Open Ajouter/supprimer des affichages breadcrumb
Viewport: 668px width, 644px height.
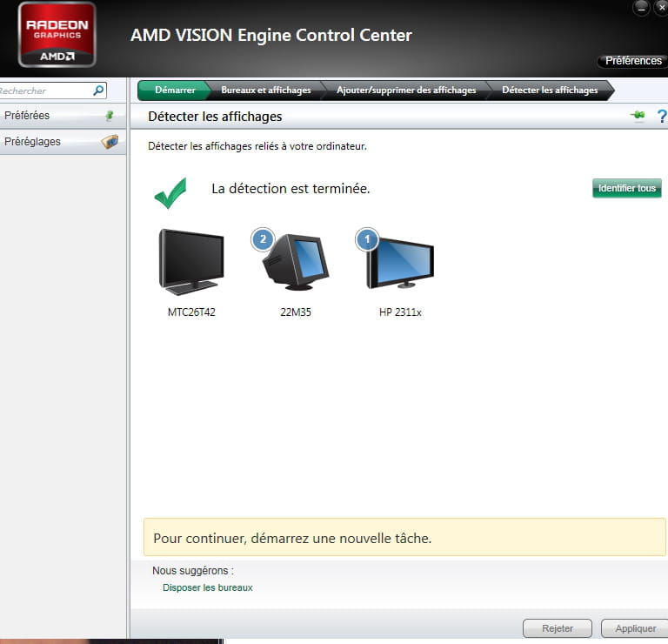click(x=406, y=91)
